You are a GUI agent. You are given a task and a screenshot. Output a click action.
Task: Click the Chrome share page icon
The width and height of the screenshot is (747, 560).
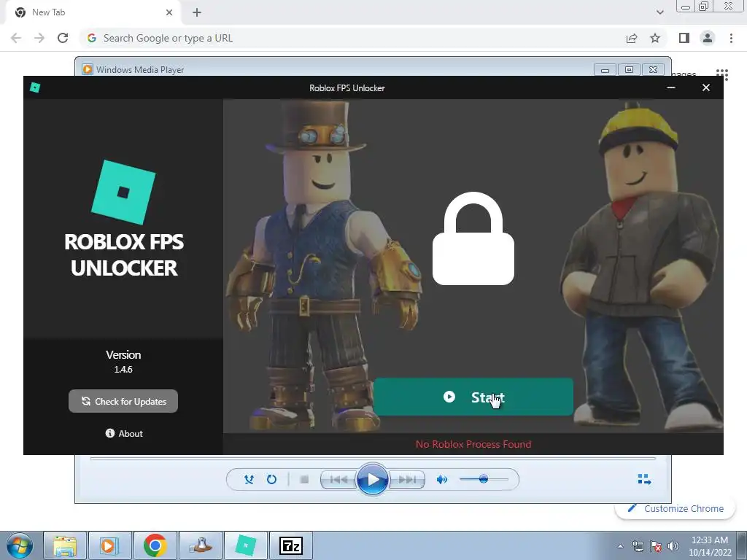tap(632, 38)
